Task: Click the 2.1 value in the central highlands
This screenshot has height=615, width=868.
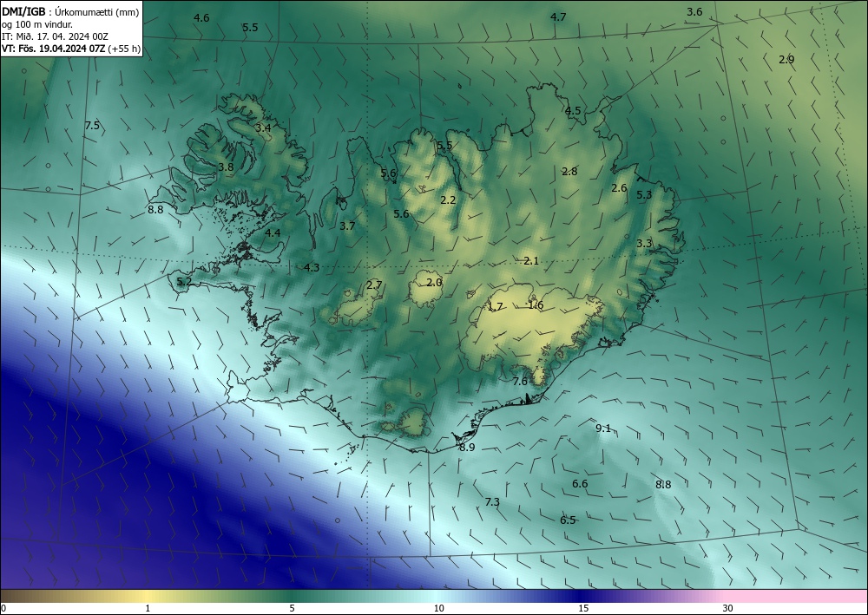Action: click(531, 260)
